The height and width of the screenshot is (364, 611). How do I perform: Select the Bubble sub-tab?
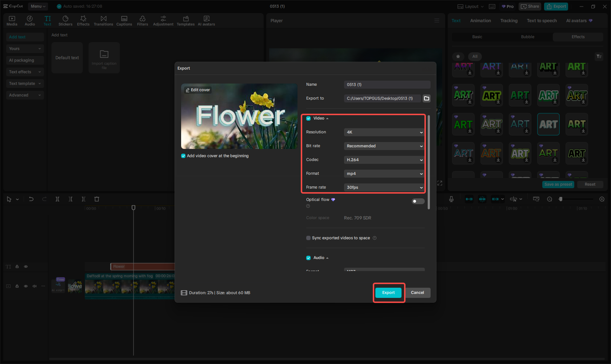point(528,37)
